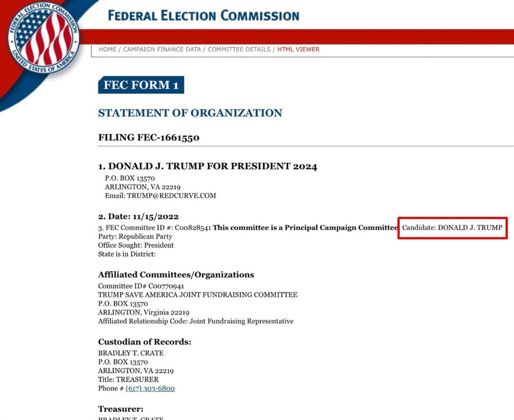Screen dimensions: 514x420
Task: Click the FEC FORM 1 badge
Action: click(141, 85)
